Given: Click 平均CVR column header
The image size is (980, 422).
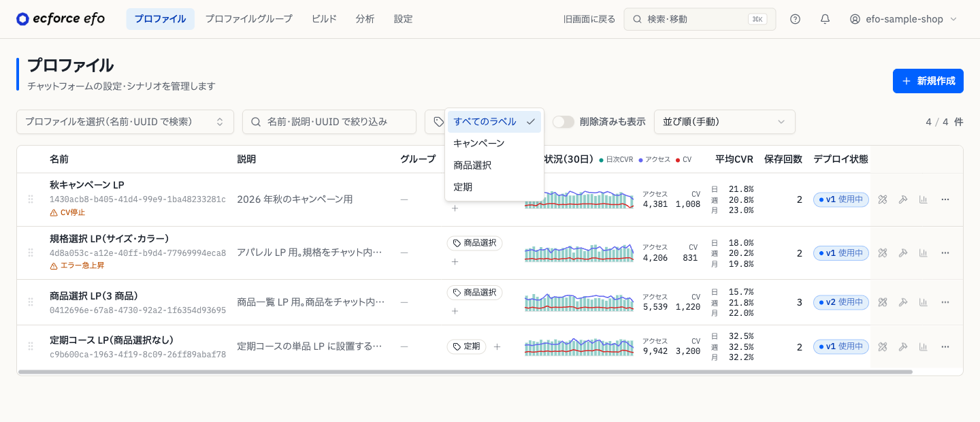Looking at the screenshot, I should click(734, 159).
